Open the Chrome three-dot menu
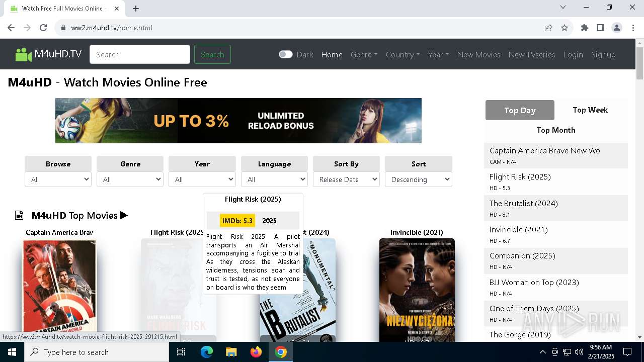Screen dimensions: 644x362 coord(633,28)
